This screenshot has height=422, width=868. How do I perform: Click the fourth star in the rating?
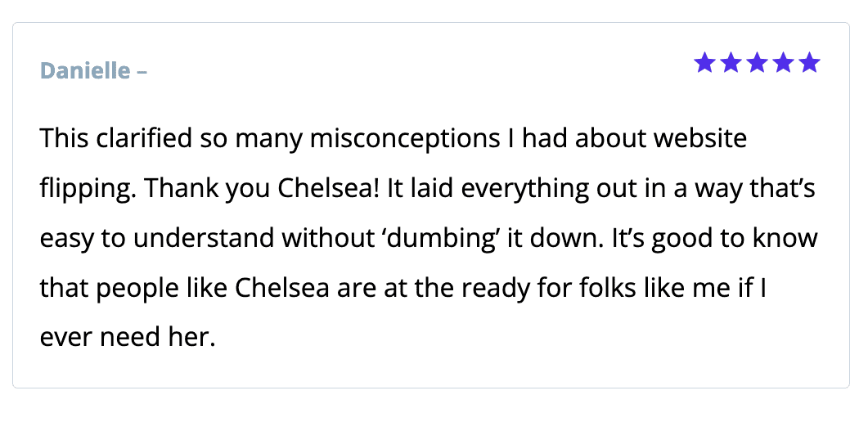(x=783, y=62)
